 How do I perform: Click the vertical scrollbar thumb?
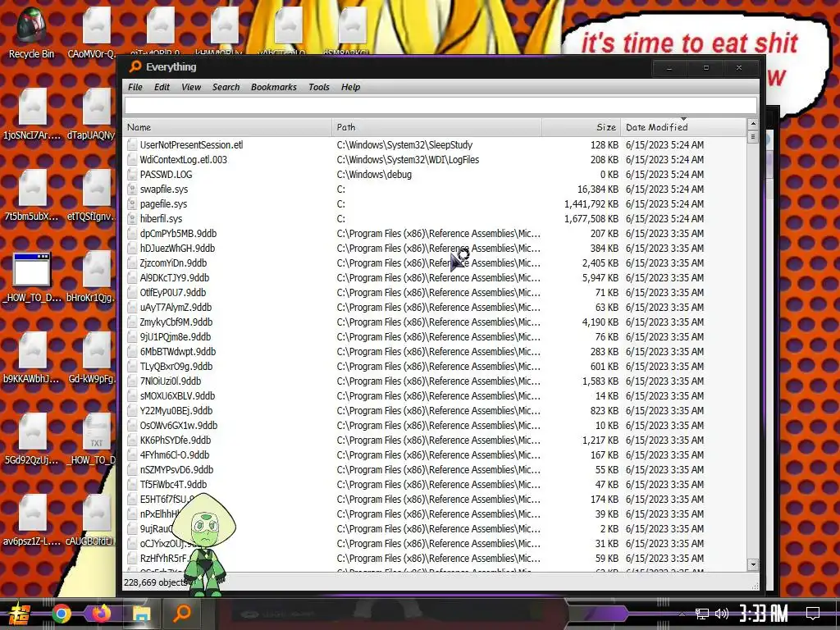click(753, 137)
